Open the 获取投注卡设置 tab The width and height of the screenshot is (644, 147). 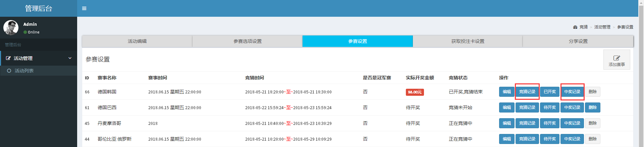tap(468, 41)
